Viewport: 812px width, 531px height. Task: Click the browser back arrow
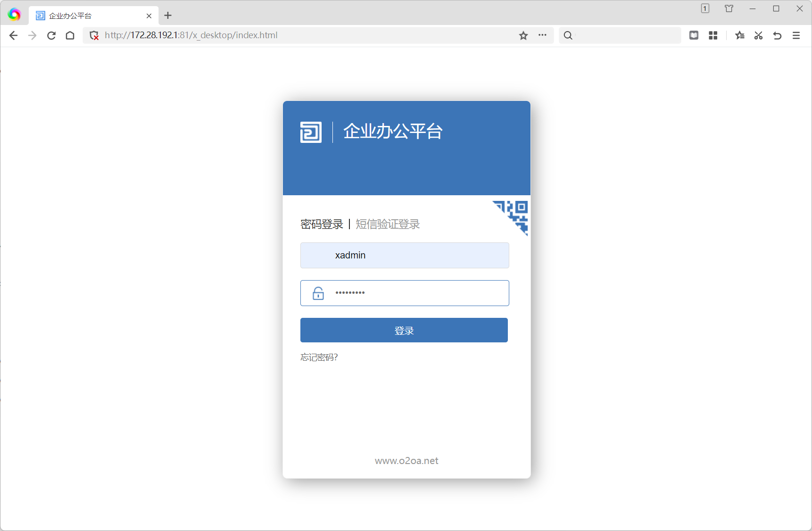pyautogui.click(x=13, y=35)
